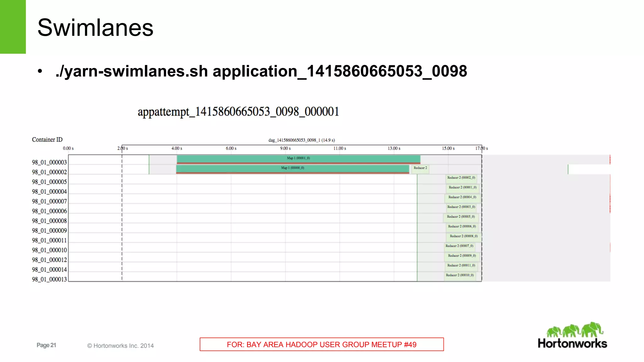Click the 'Swimlanes' slide title

coord(95,28)
